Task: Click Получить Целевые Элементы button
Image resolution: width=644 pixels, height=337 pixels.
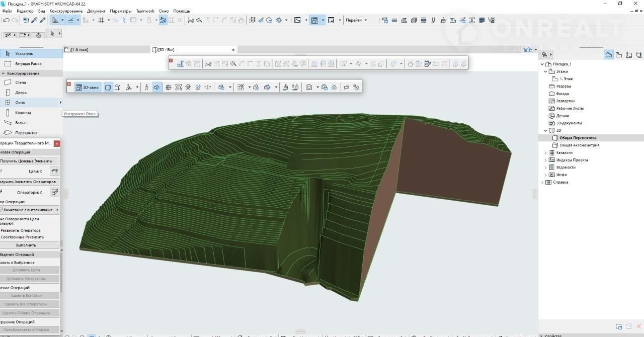Action: pyautogui.click(x=26, y=161)
